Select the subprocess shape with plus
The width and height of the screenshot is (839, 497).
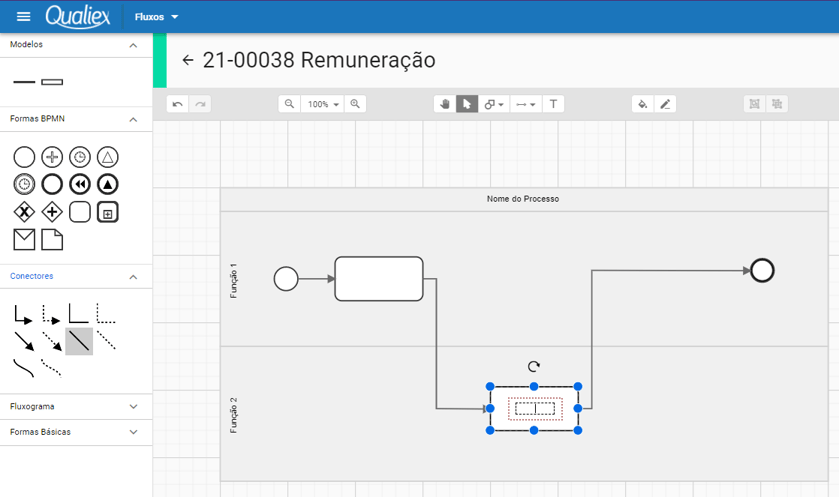tap(108, 212)
